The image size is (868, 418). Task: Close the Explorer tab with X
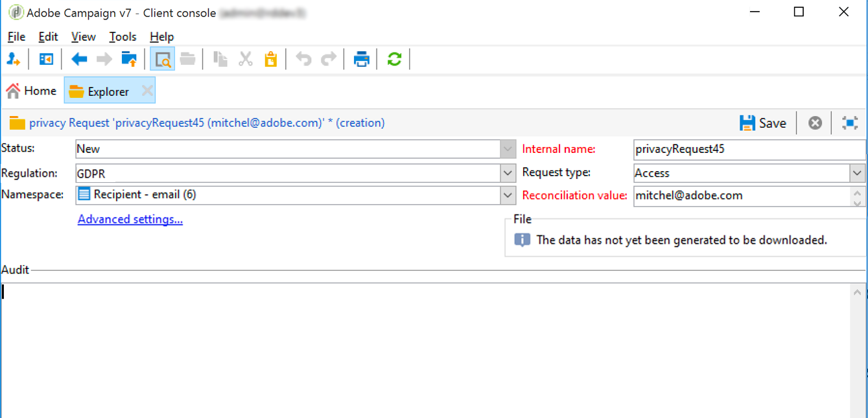147,91
